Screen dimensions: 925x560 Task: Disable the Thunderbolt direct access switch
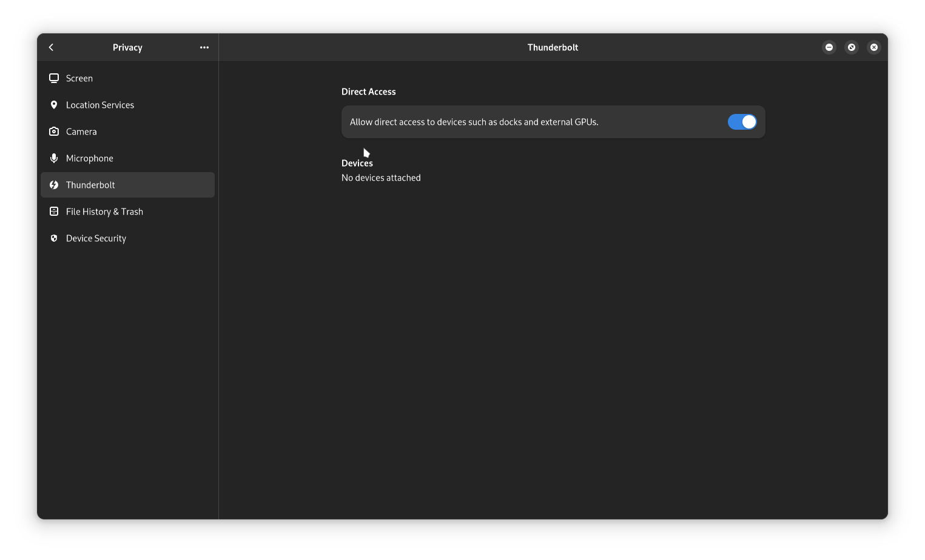(x=742, y=122)
